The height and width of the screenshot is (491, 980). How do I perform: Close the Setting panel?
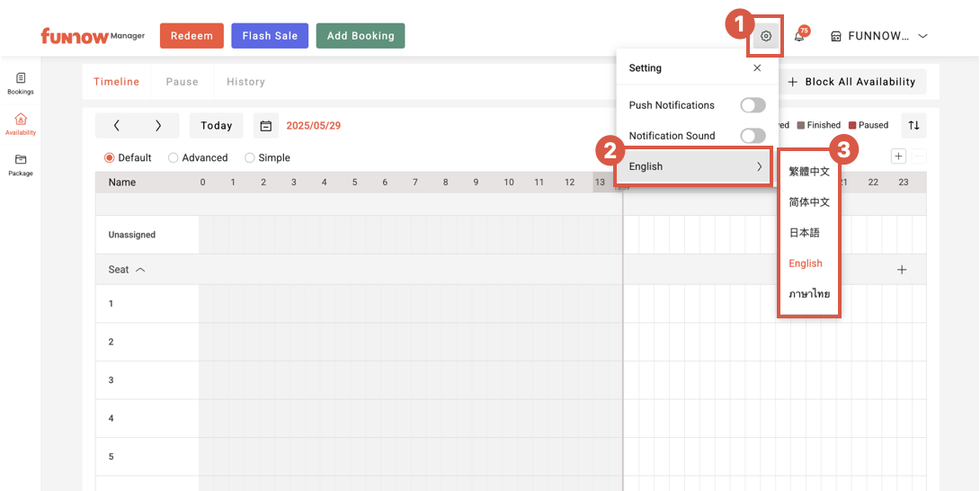pos(757,68)
